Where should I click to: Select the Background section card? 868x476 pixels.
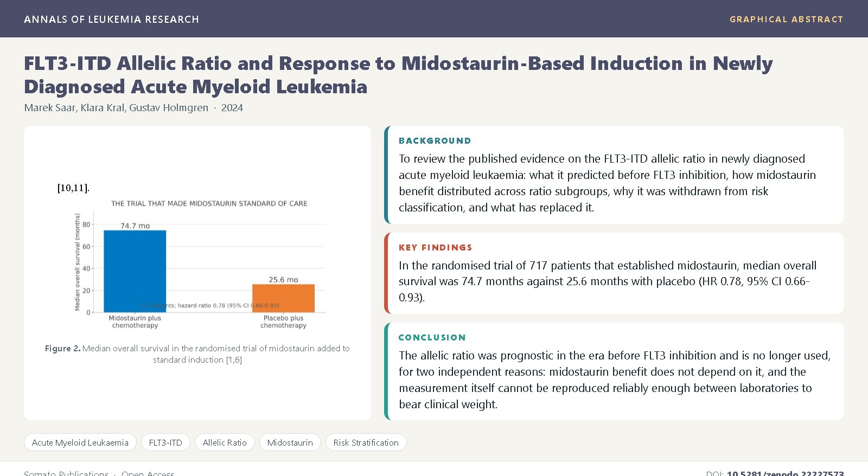pyautogui.click(x=614, y=175)
